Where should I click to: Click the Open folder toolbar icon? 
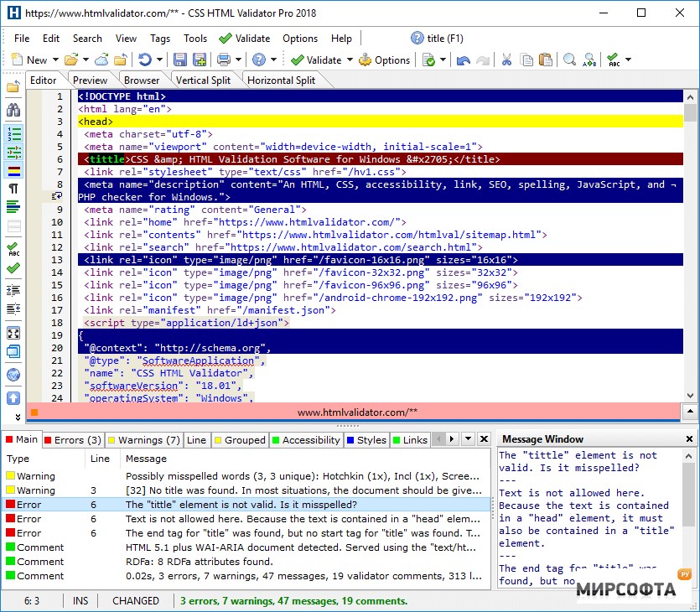point(71,60)
